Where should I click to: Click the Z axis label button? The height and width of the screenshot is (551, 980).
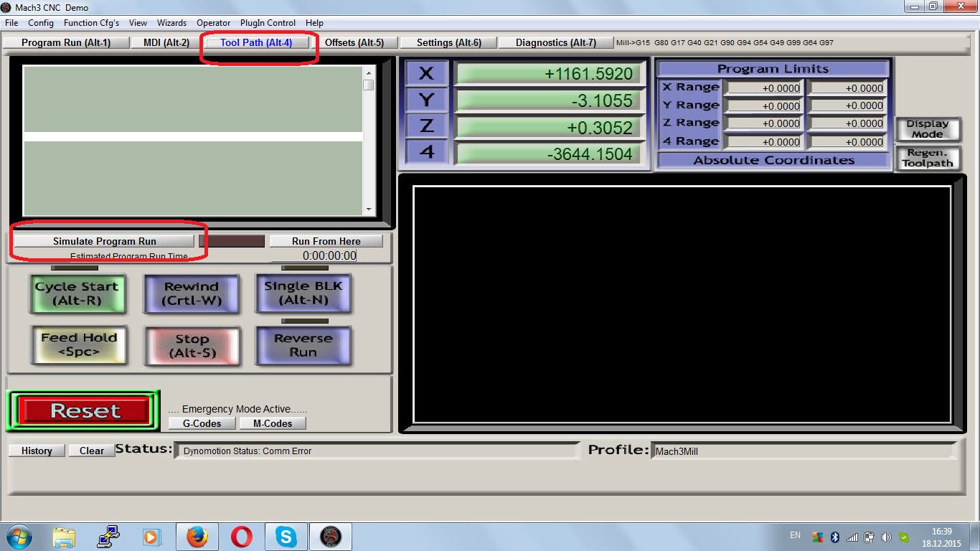point(427,126)
